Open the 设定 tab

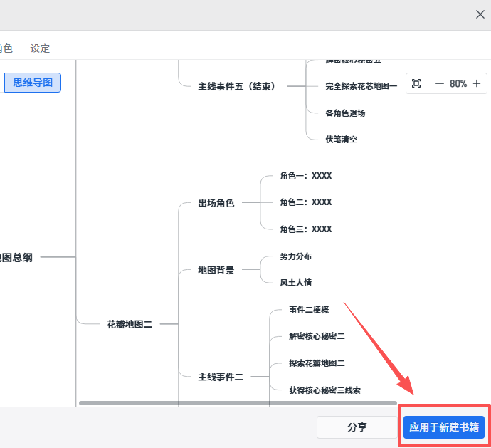click(40, 48)
